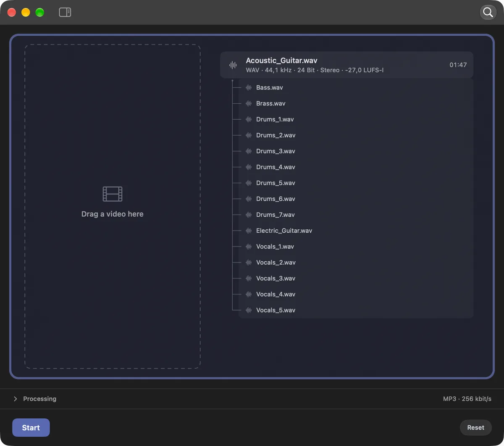The height and width of the screenshot is (446, 504).
Task: Click the waveform icon next to Vocals_3.wav
Action: pos(249,278)
